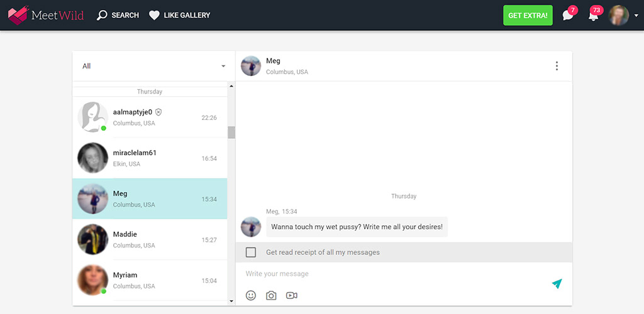Image resolution: width=644 pixels, height=314 pixels.
Task: Open the three-dot chat options menu
Action: 557,66
